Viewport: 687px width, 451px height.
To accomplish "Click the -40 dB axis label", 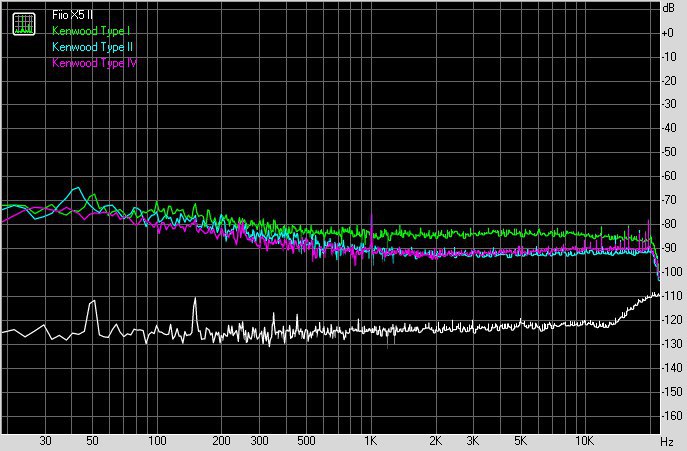I will pos(669,128).
